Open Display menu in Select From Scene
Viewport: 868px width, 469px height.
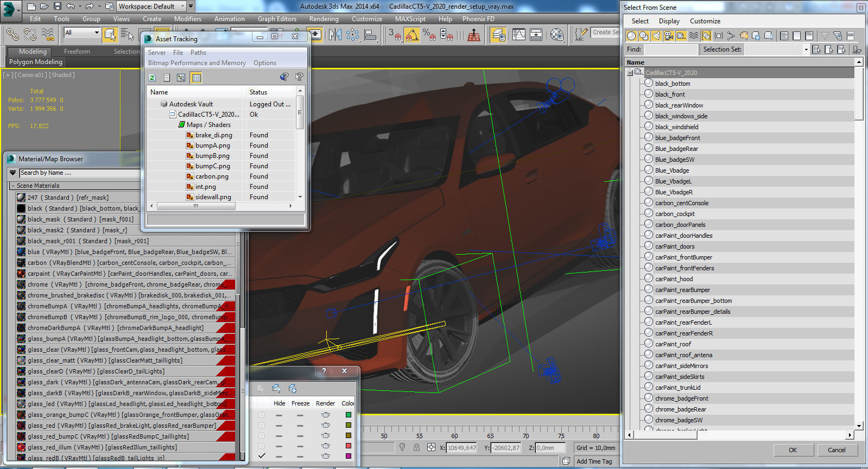[x=669, y=21]
